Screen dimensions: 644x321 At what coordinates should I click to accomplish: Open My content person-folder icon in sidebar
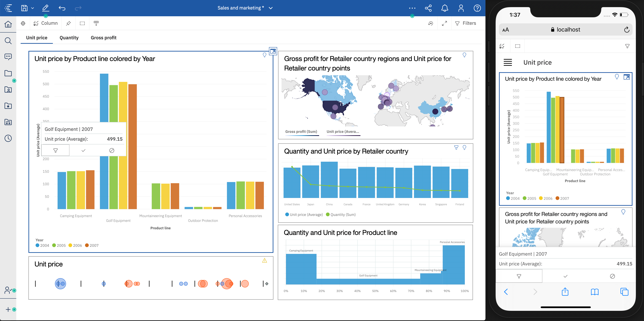tap(8, 89)
